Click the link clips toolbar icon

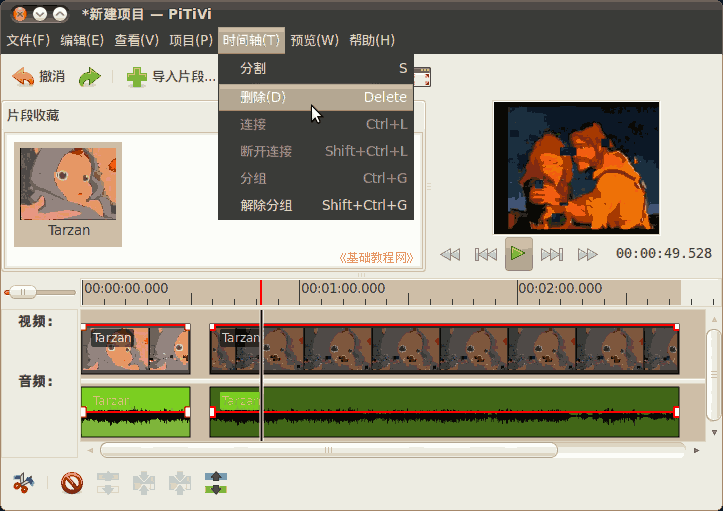coord(144,483)
